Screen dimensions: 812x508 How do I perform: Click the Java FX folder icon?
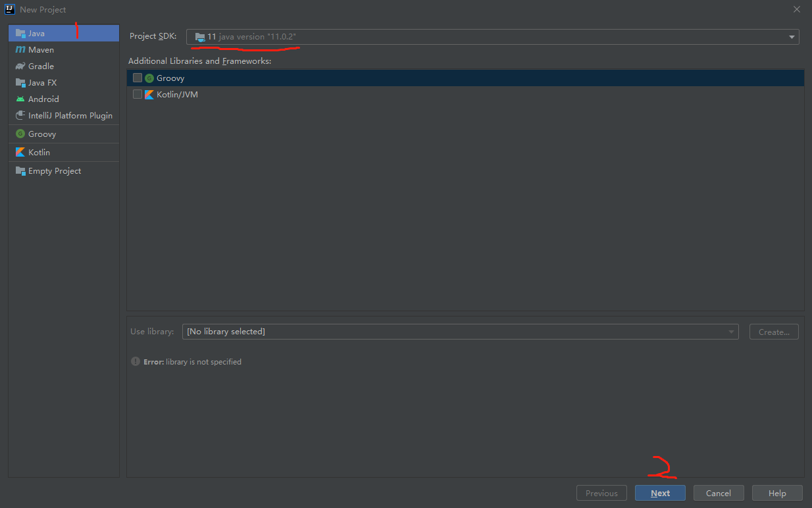pos(20,82)
